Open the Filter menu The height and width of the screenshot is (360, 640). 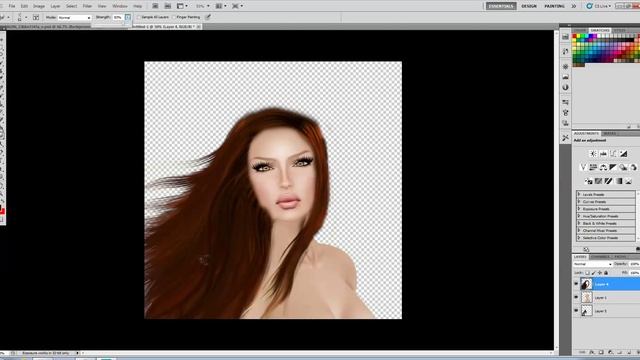pyautogui.click(x=87, y=6)
